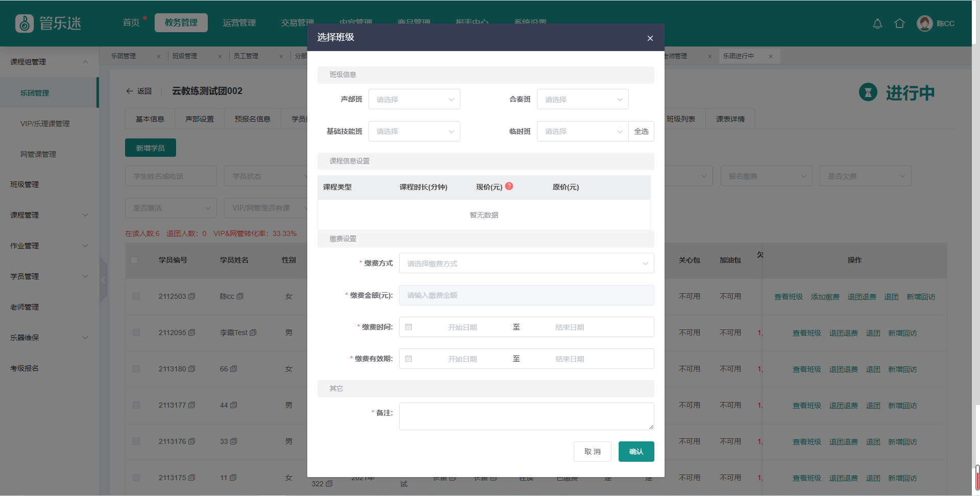Open the 课表详情 tab
Screen dimensions: 980x496
730,119
